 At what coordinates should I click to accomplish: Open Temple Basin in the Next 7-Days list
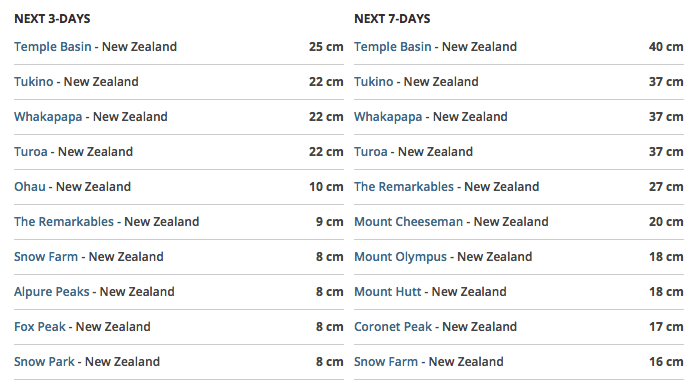(392, 47)
